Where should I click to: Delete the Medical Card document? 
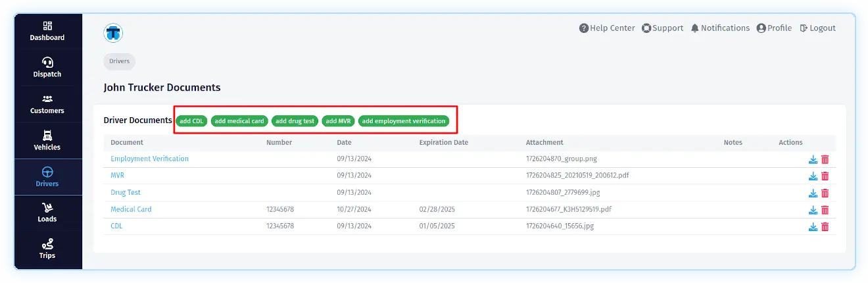825,210
